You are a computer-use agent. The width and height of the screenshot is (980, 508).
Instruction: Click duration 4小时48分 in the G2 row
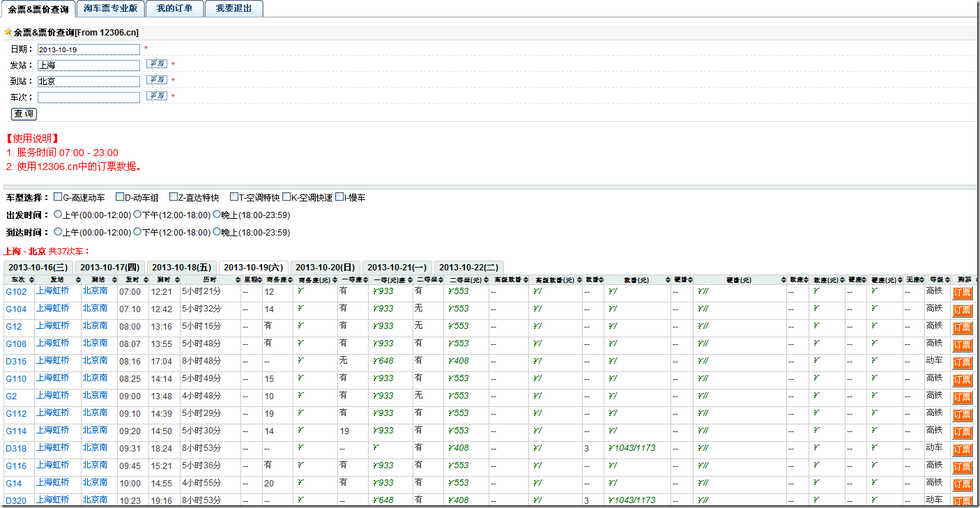point(201,396)
